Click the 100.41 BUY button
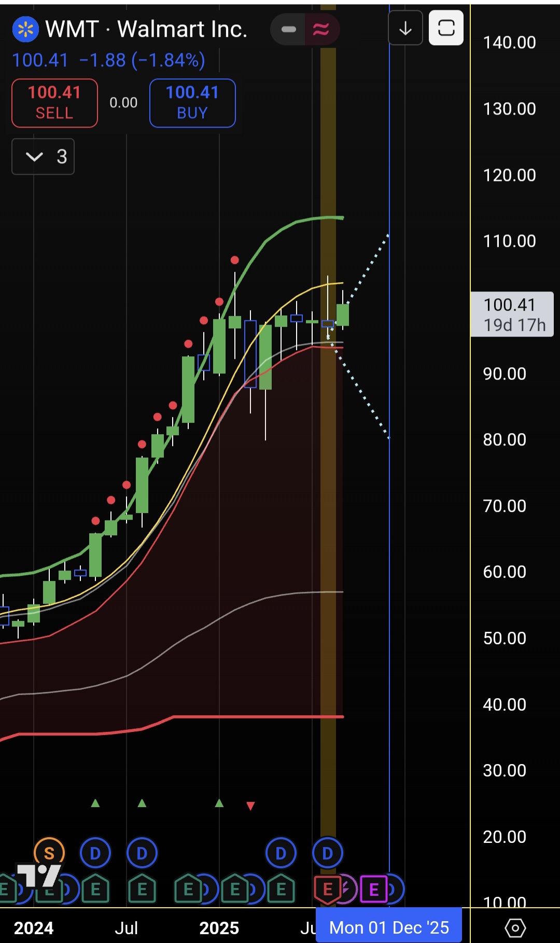Image resolution: width=560 pixels, height=943 pixels. 192,103
